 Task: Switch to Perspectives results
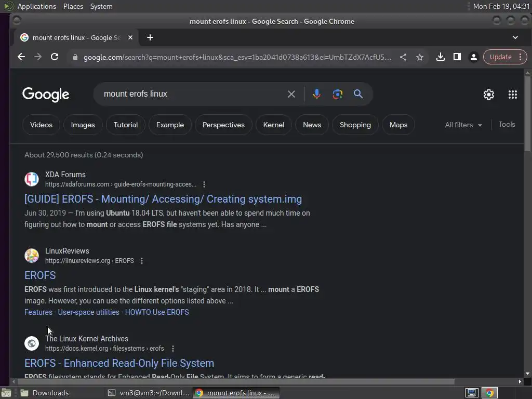[x=223, y=125]
